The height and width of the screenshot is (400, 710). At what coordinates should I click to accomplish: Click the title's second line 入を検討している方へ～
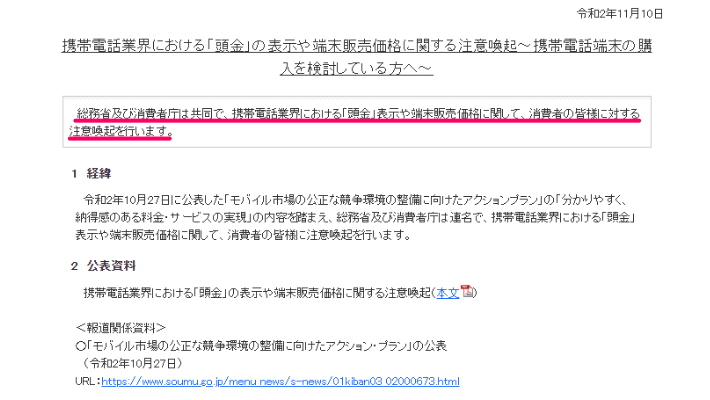(356, 68)
